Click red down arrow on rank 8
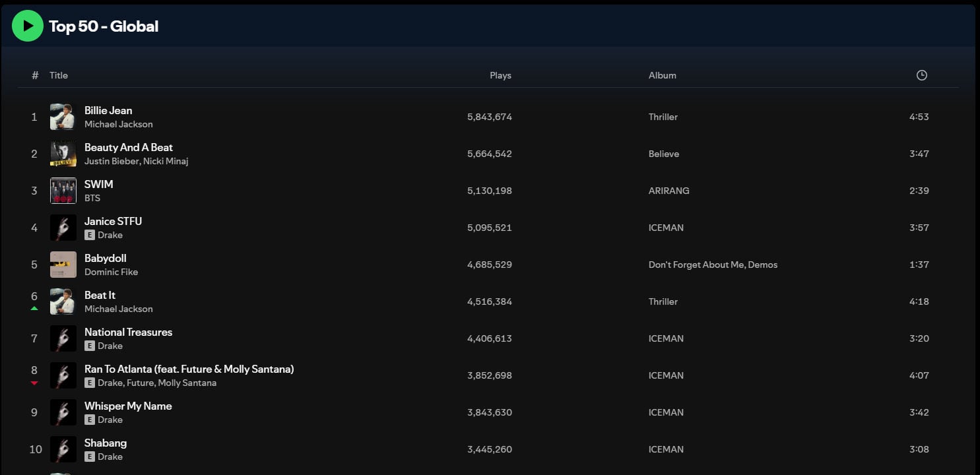 [34, 383]
